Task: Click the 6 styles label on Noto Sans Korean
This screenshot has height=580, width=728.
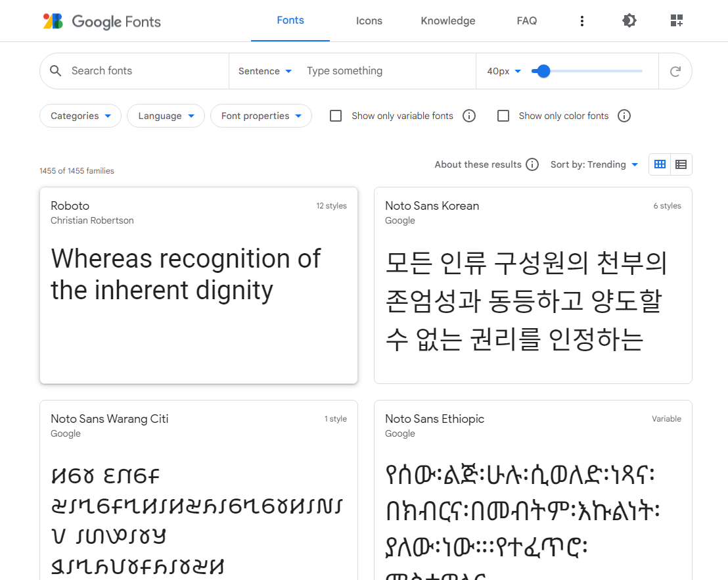Action: coord(667,206)
